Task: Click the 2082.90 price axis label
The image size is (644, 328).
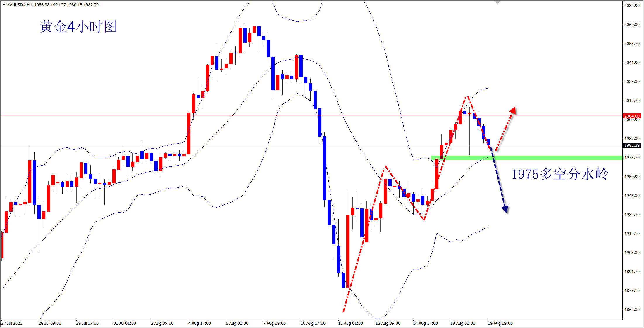Action: [632, 6]
